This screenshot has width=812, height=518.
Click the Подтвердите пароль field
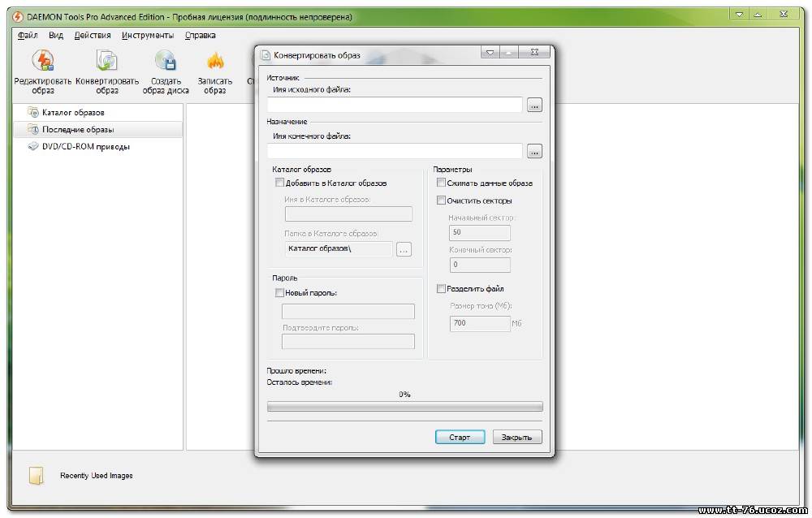pos(348,341)
